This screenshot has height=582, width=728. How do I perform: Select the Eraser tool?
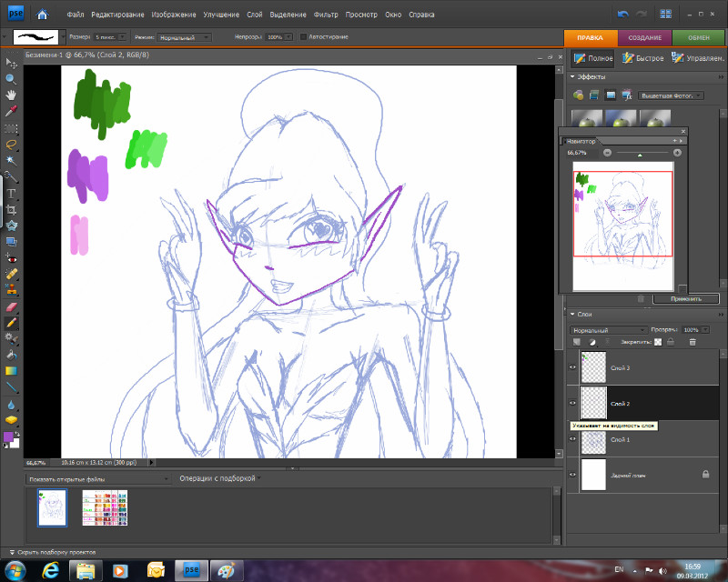click(12, 306)
